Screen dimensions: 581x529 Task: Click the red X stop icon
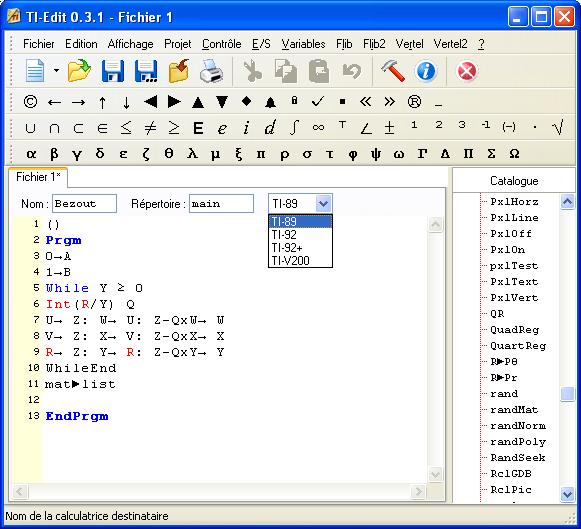click(x=467, y=71)
